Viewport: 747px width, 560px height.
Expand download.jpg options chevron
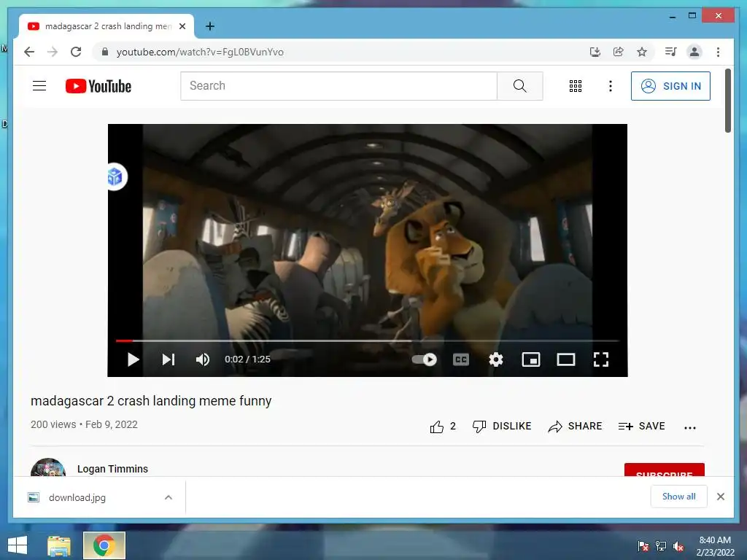click(x=169, y=497)
